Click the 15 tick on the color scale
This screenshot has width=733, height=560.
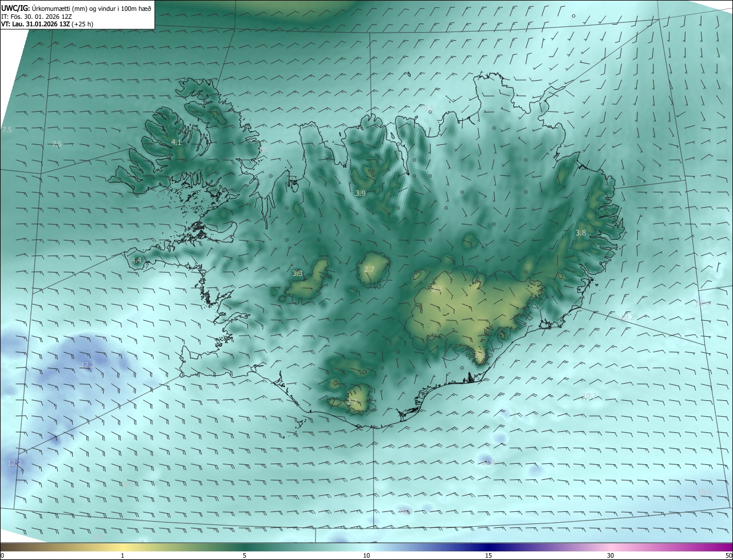(x=488, y=555)
